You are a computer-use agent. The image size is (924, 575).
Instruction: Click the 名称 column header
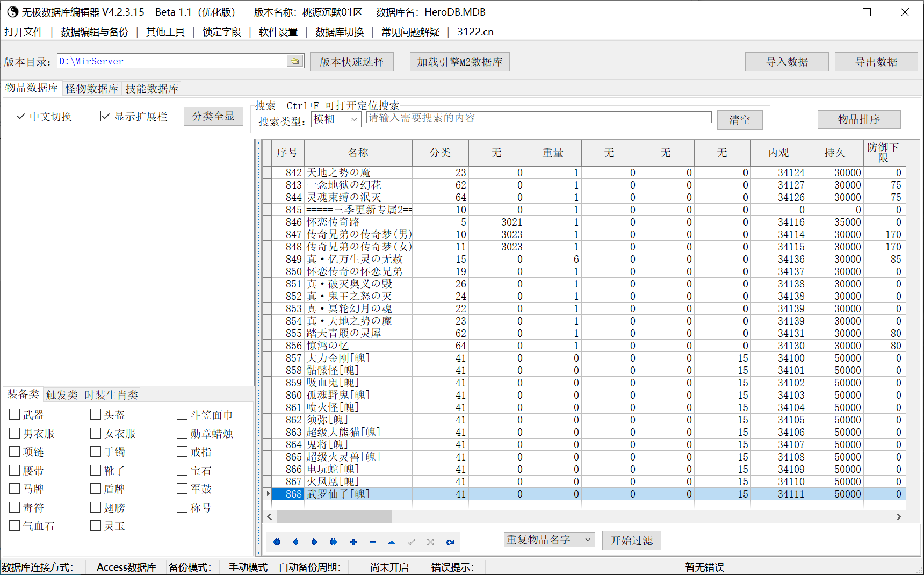click(x=358, y=153)
